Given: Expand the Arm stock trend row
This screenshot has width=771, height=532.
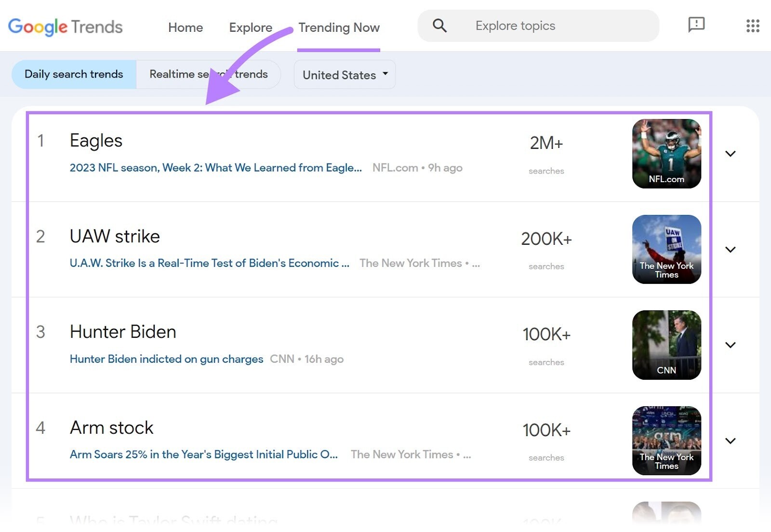Looking at the screenshot, I should click(730, 441).
